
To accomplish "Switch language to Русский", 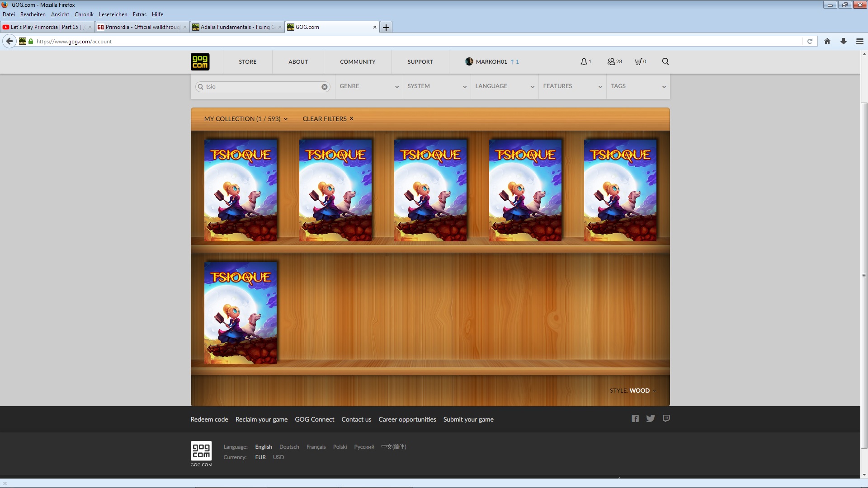I will (364, 447).
